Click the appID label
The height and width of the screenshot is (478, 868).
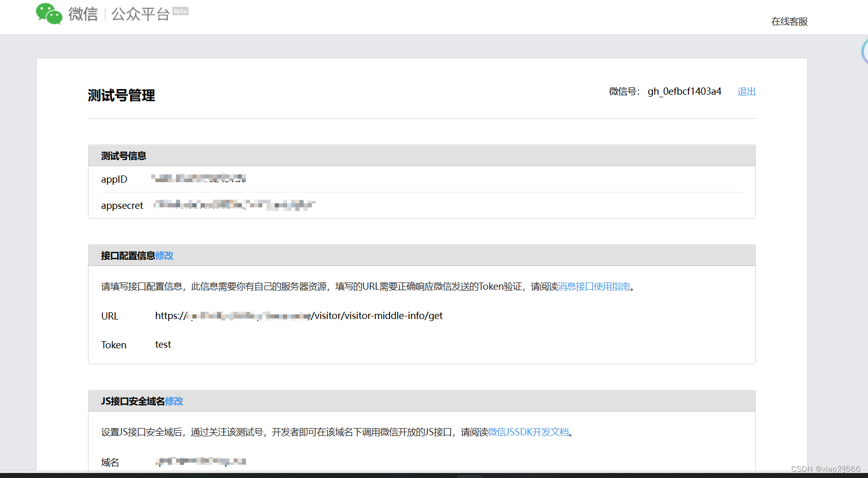pyautogui.click(x=114, y=179)
